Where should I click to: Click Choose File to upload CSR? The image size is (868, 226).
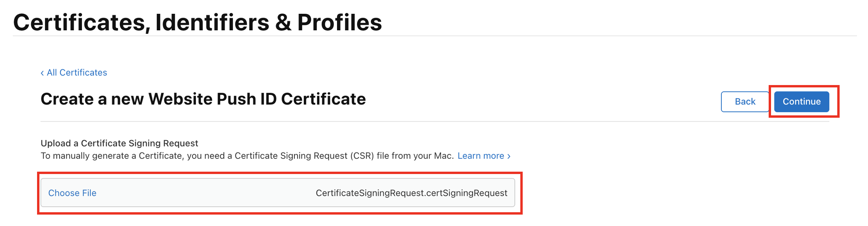click(72, 193)
